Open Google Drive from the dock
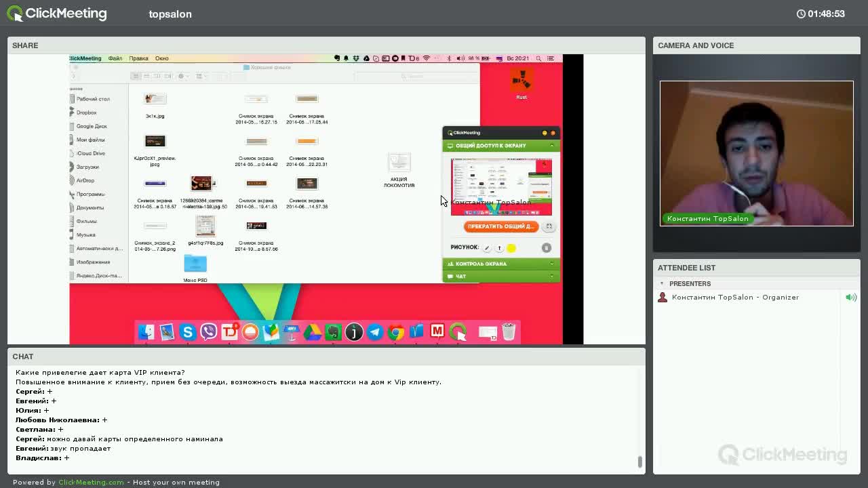Viewport: 868px width, 488px height. (312, 332)
